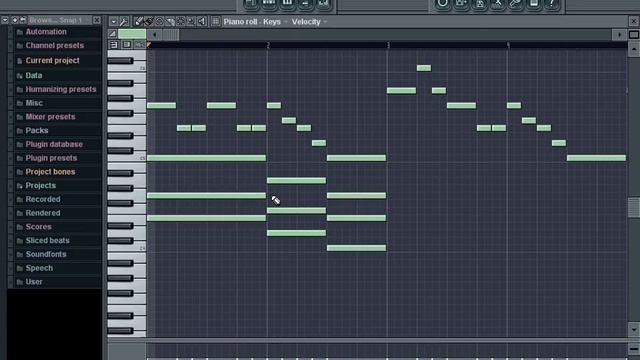The image size is (640, 360).
Task: Click the vertical scroll up arrow
Action: (x=634, y=49)
